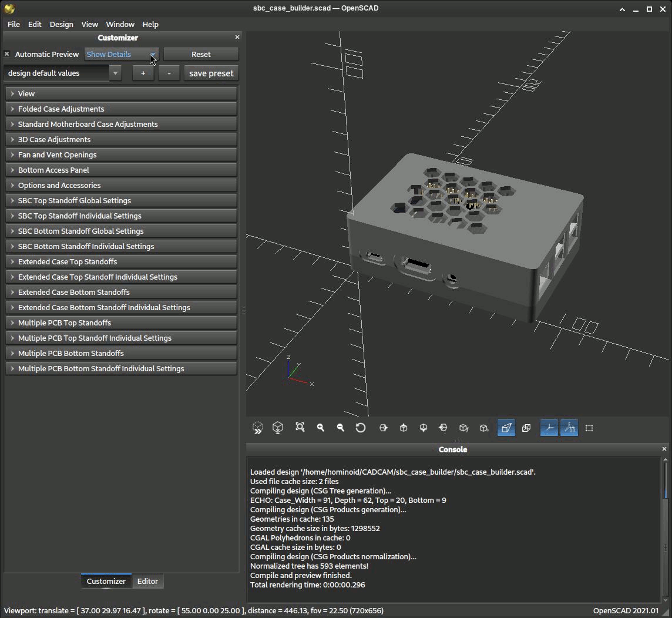Screen dimensions: 672x618
Task: Click the Render cube icon
Action: pos(278,428)
